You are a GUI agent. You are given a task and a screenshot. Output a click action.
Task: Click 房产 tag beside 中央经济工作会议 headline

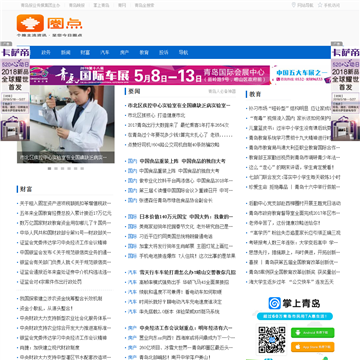coord(132,328)
